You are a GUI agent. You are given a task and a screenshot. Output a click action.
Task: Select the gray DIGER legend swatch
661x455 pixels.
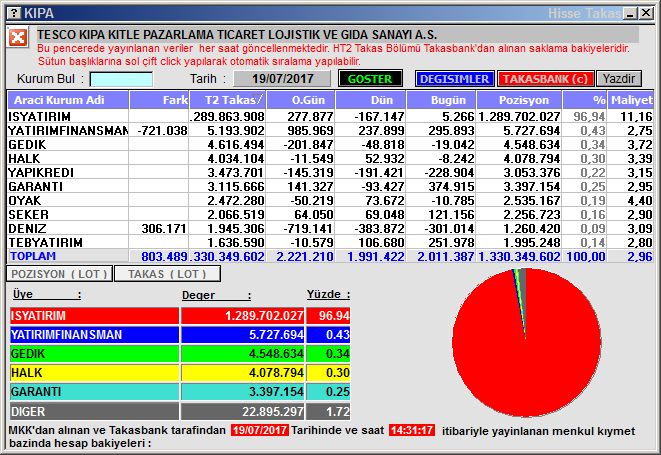[94, 411]
